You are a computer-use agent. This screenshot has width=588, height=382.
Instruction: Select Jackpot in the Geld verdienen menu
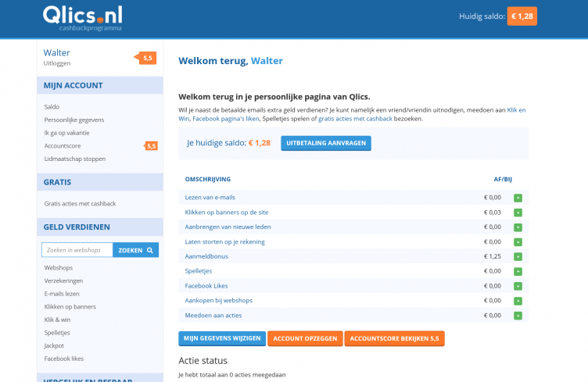tap(56, 345)
